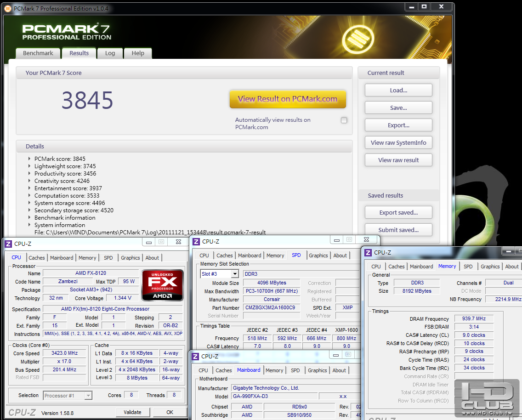
Task: Expand the Lightweight score 3745 row
Action: click(29, 166)
